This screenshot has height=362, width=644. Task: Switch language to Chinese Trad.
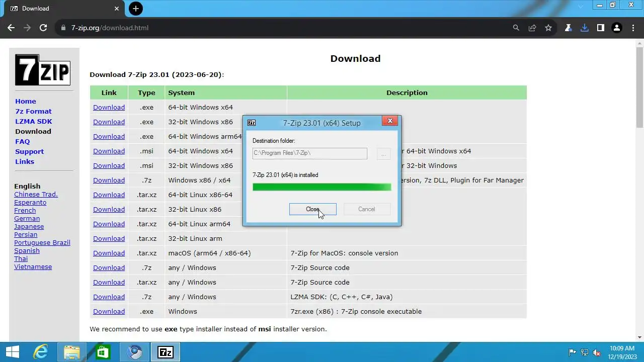click(x=36, y=194)
